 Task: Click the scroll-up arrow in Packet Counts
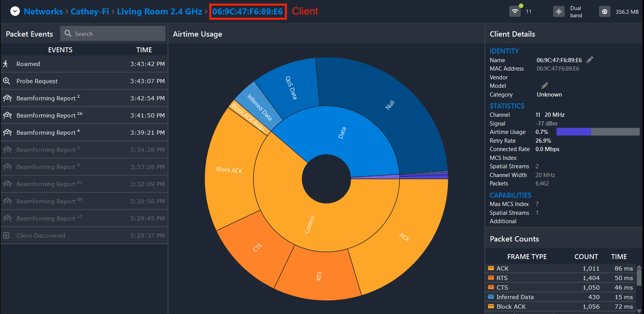pos(639,267)
